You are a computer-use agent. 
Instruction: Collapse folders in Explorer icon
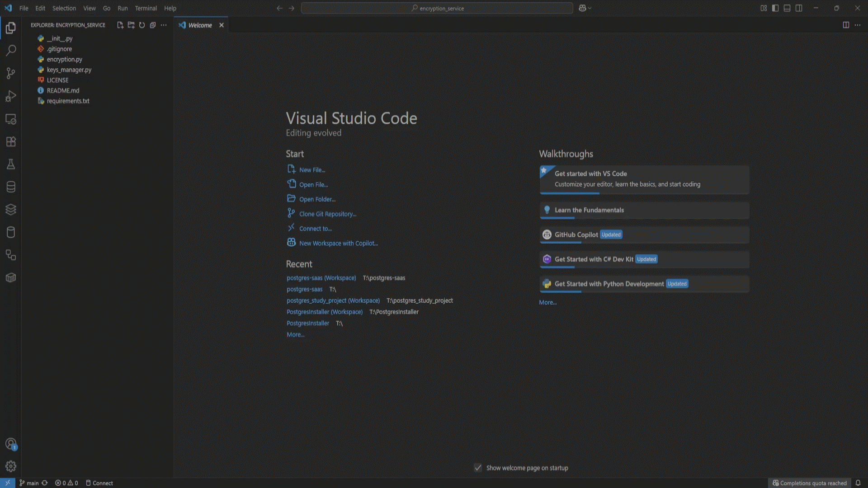[x=153, y=25]
